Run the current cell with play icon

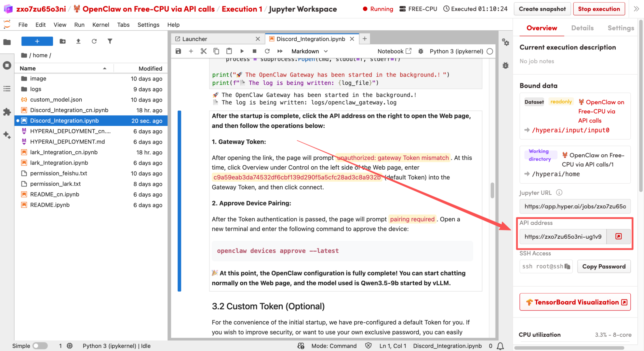pos(242,51)
